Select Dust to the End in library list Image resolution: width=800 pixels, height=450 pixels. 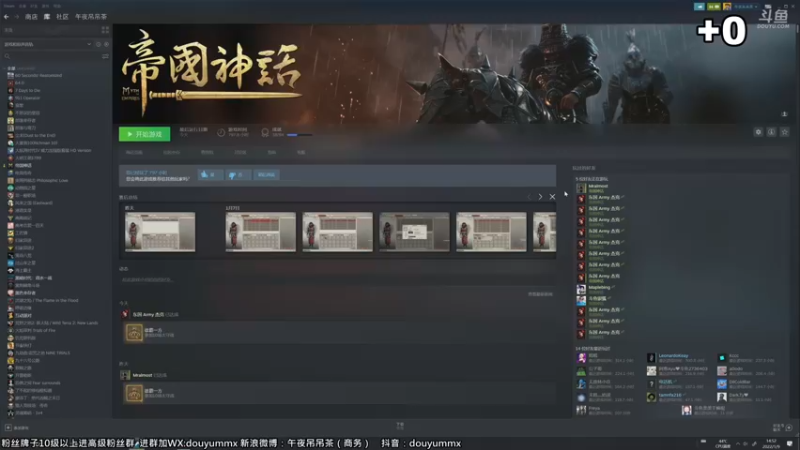pos(32,136)
